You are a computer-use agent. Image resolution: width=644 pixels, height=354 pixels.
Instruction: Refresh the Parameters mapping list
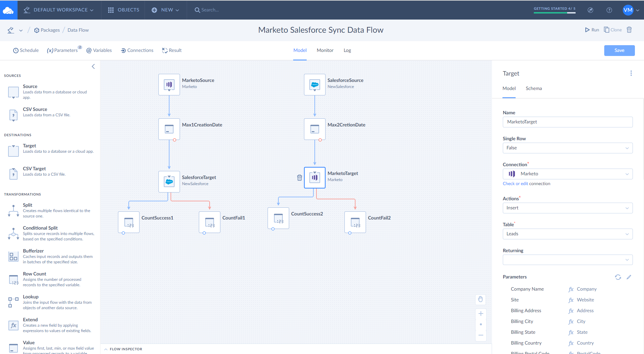tap(618, 277)
